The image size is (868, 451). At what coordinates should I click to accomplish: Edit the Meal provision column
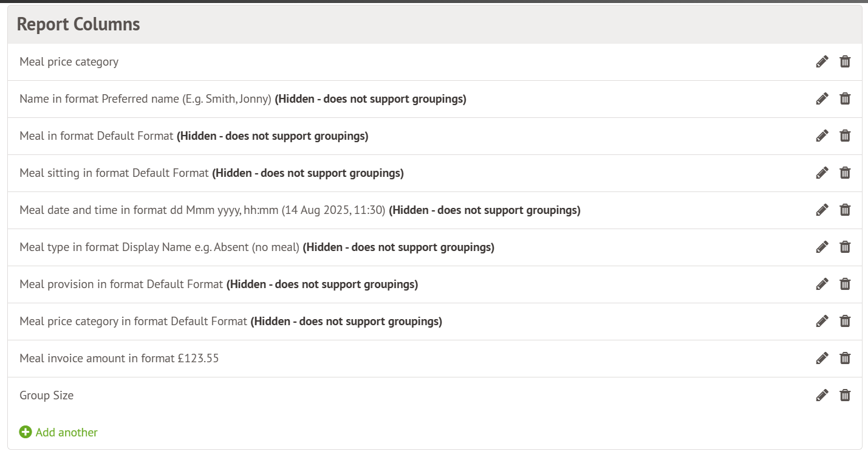[822, 284]
